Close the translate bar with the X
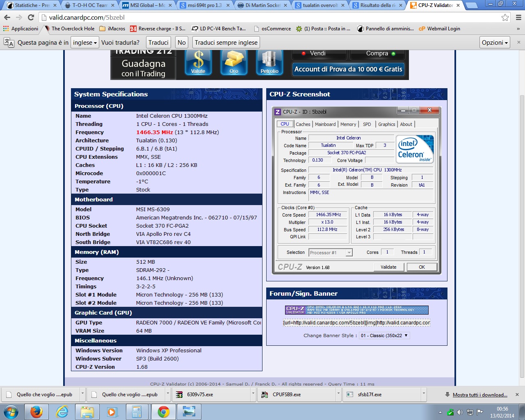 coord(518,42)
